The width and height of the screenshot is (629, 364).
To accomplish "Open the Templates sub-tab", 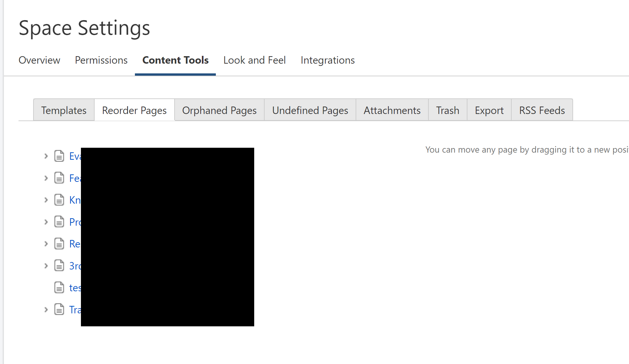I will tap(64, 110).
